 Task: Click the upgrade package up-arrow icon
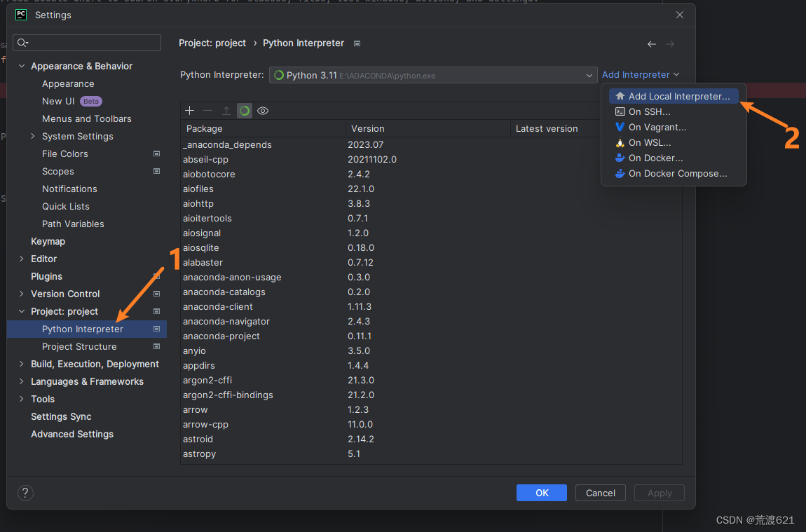tap(226, 111)
